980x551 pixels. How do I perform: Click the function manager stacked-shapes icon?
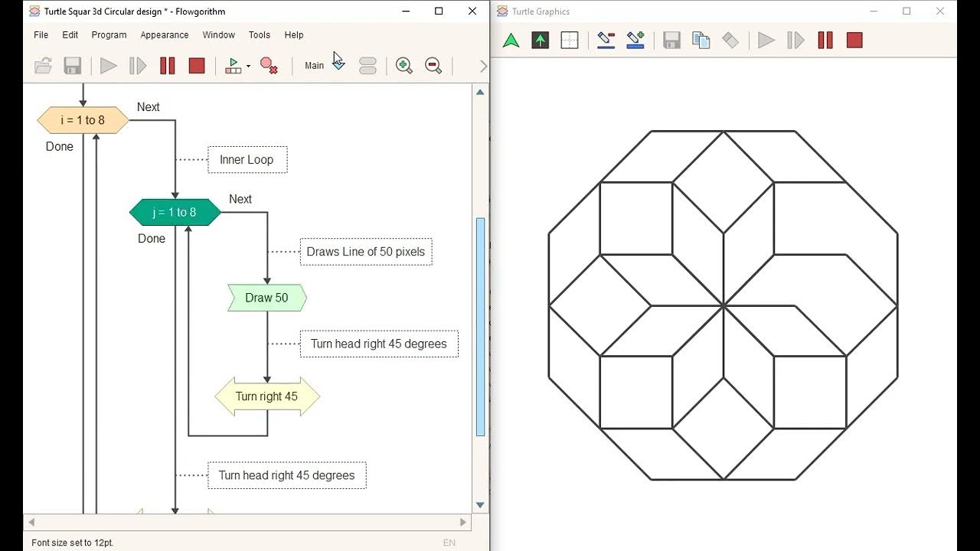pyautogui.click(x=367, y=66)
